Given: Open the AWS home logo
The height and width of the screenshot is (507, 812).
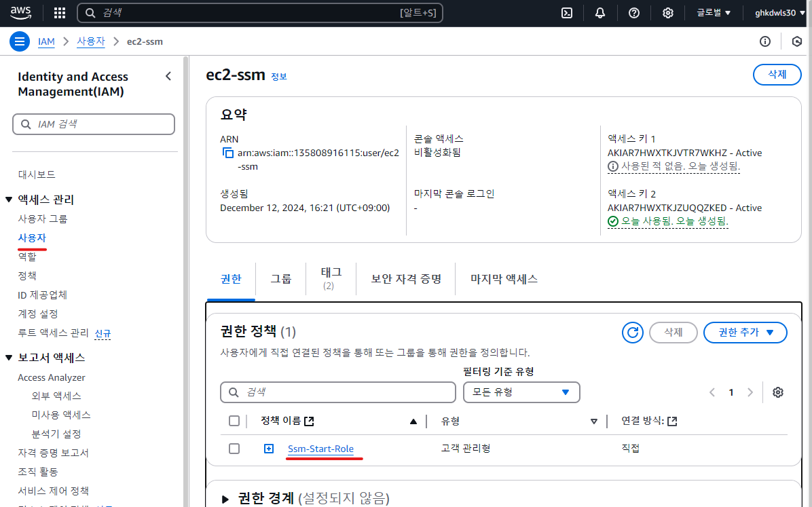Looking at the screenshot, I should click(21, 12).
